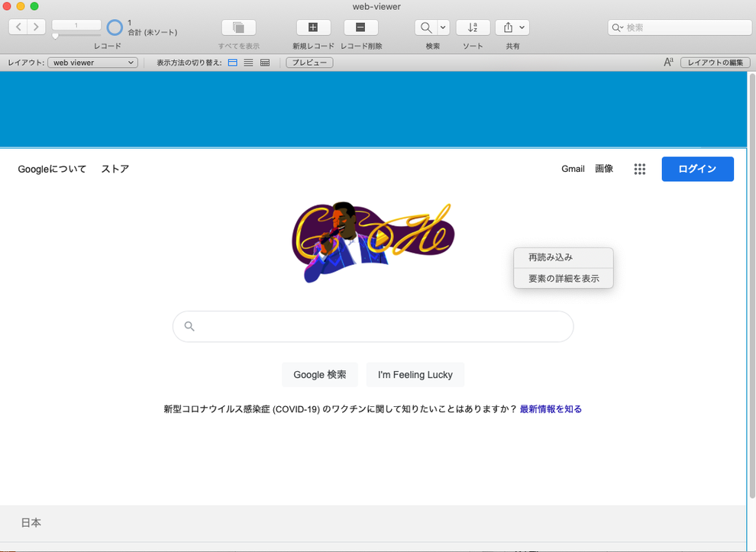This screenshot has width=756, height=552.
Task: Switch to Form view icon
Action: (232, 63)
